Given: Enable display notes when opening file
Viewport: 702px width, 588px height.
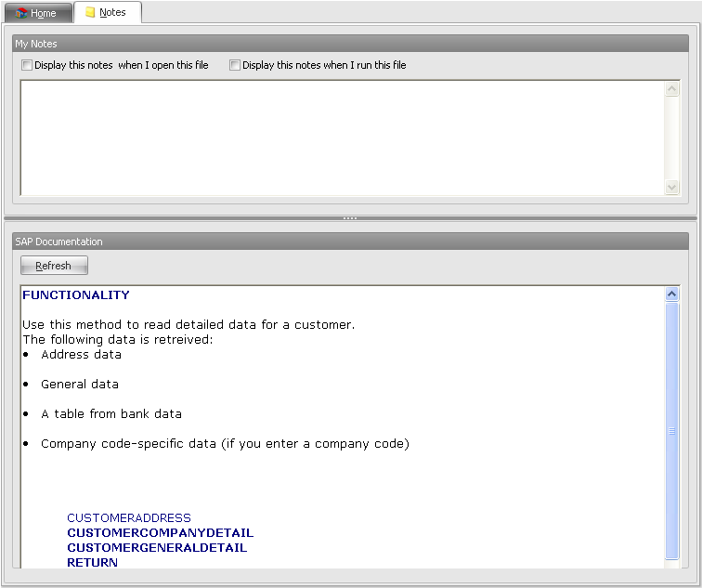Looking at the screenshot, I should pyautogui.click(x=27, y=65).
